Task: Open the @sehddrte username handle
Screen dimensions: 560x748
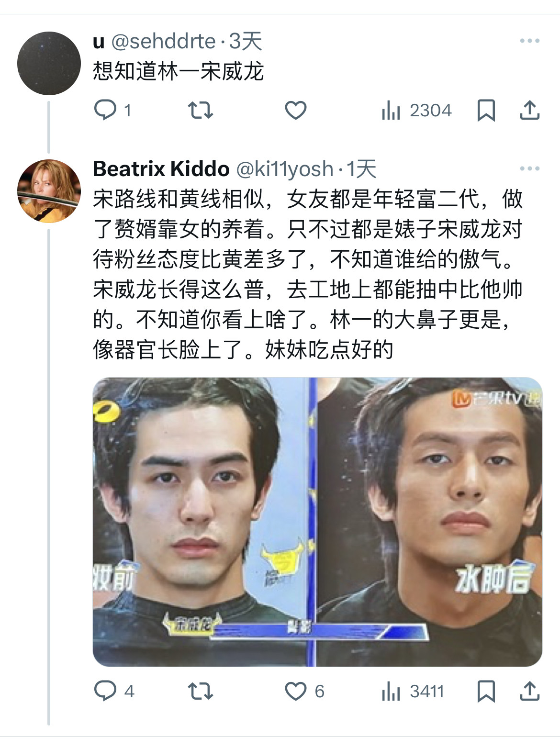Action: (163, 42)
